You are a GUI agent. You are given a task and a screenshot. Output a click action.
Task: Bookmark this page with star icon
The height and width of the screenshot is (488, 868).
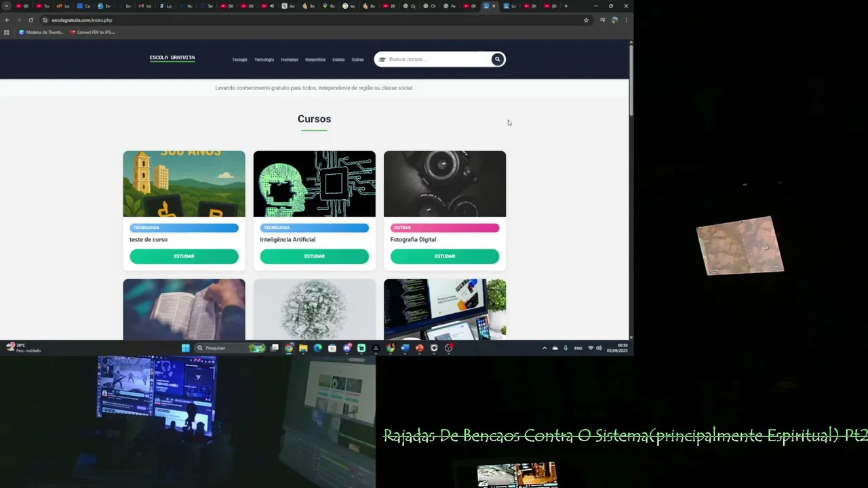[586, 20]
